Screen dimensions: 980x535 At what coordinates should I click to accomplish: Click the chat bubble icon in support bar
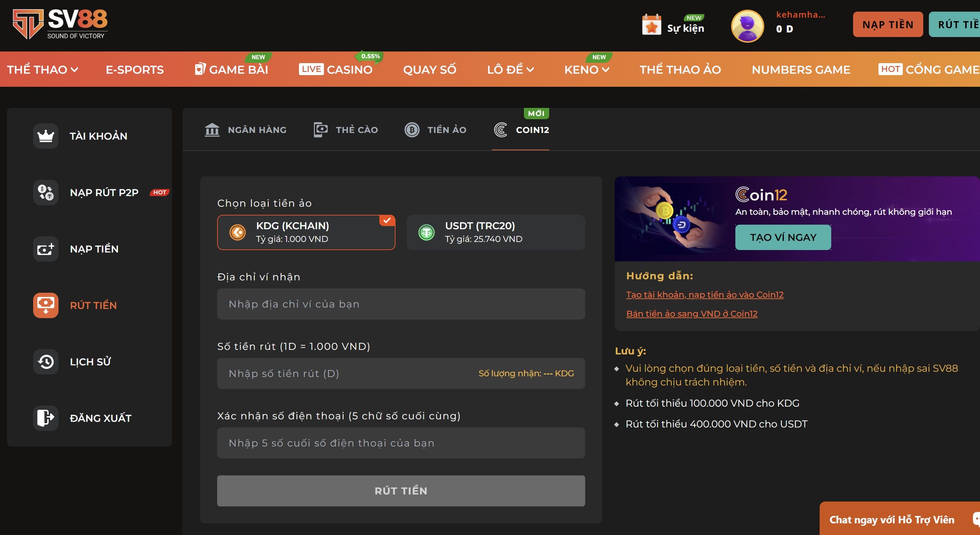(975, 519)
